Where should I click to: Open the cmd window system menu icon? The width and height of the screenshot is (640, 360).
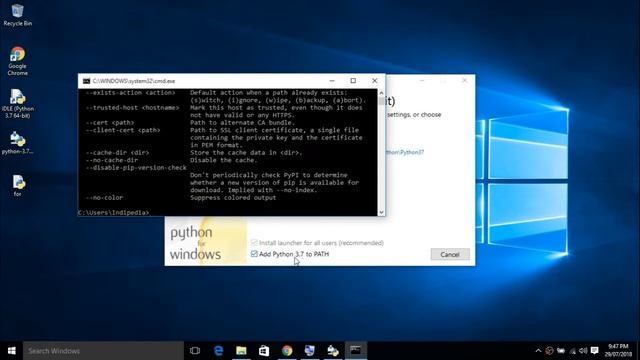click(86, 81)
